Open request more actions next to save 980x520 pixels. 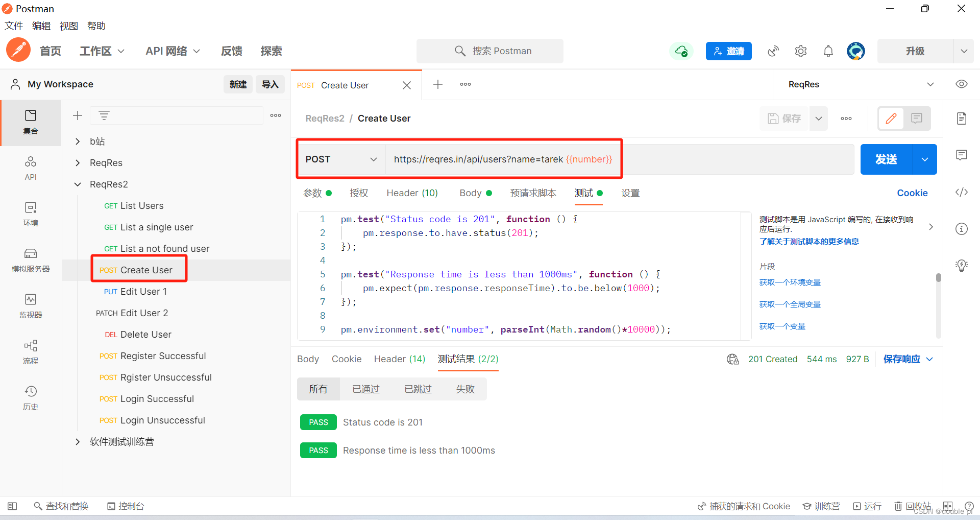click(846, 119)
